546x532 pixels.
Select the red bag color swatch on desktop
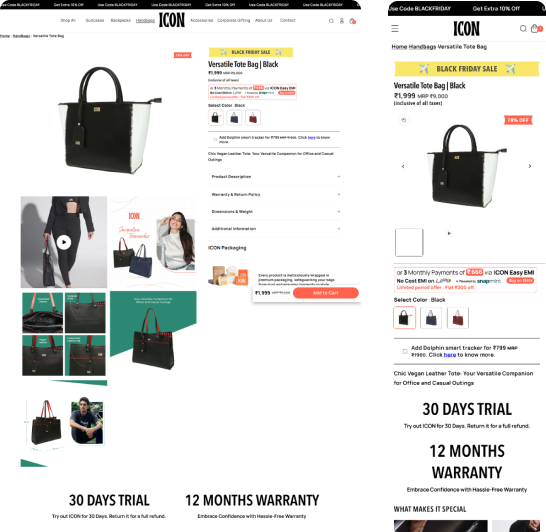[253, 118]
